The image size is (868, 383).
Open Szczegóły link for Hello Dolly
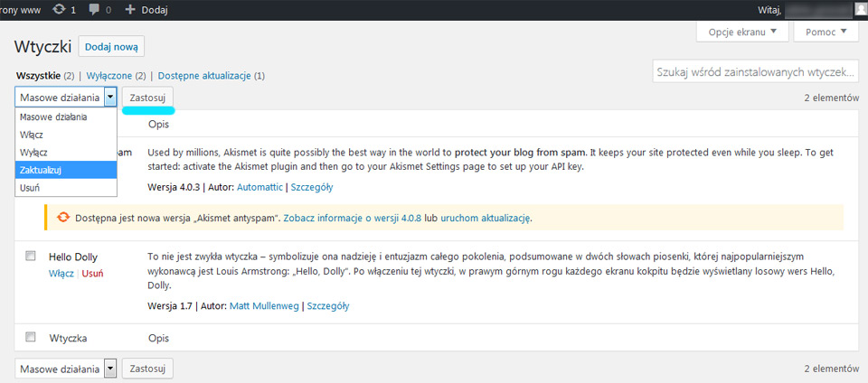tap(327, 305)
